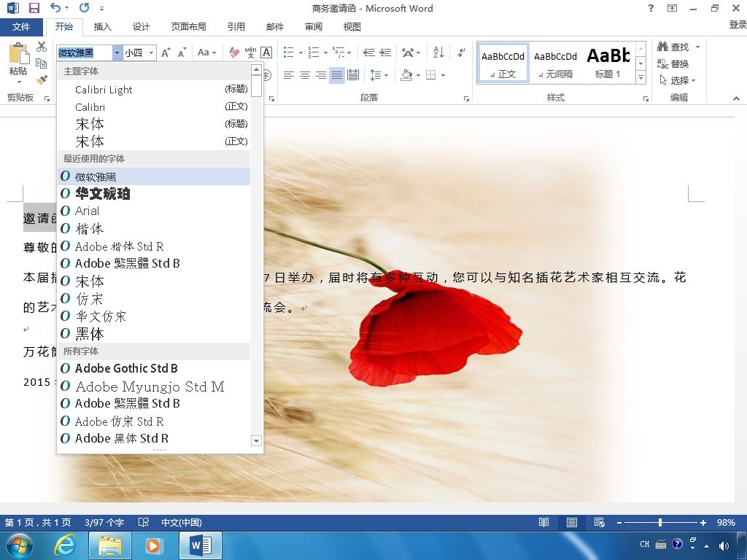Open the borders dropdown arrow
Image resolution: width=747 pixels, height=560 pixels.
(443, 75)
